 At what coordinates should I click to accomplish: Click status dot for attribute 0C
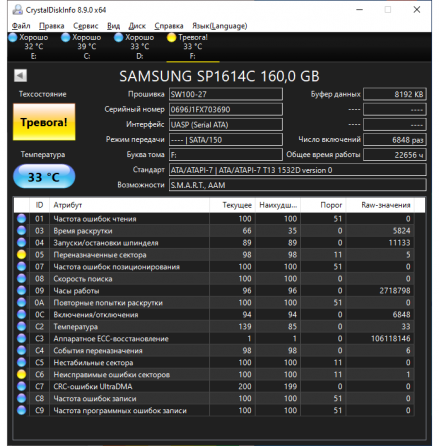pos(21,315)
